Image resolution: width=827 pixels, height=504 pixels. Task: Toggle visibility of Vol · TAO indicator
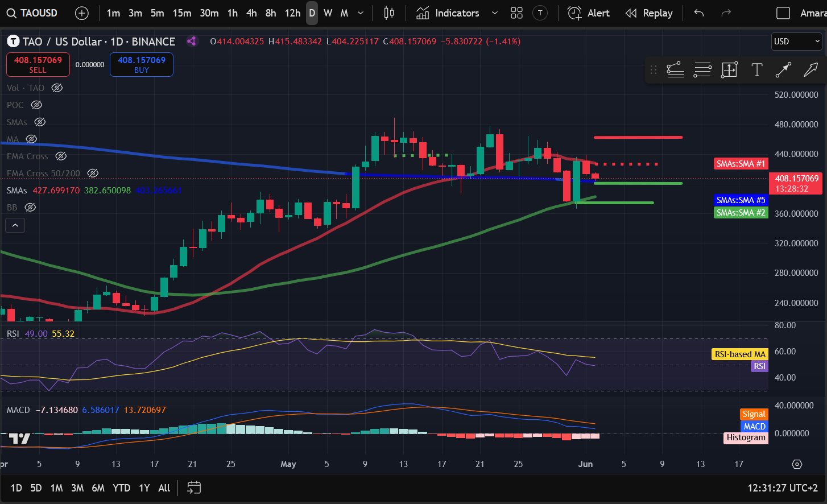click(x=57, y=88)
